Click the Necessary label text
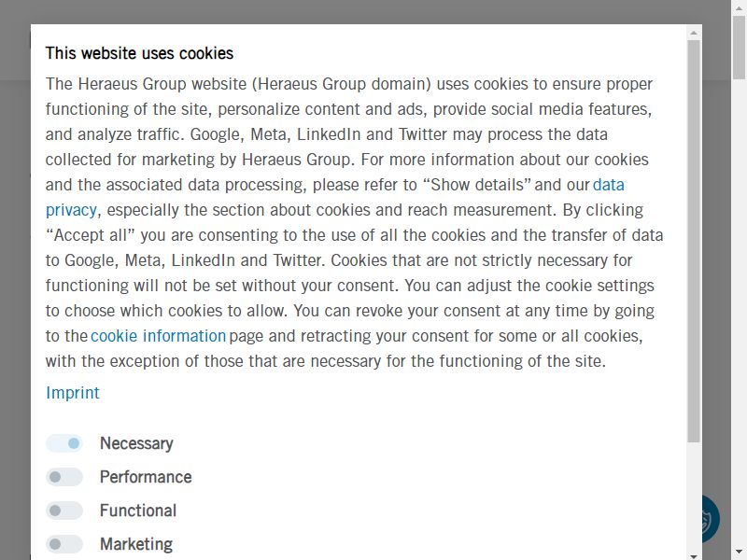Screen dimensions: 747x560 136,443
